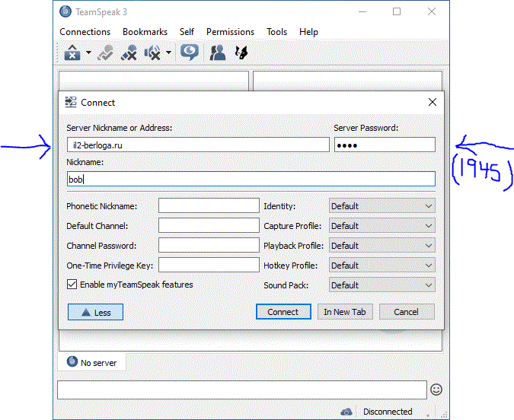
Task: Focus the Channel Password field
Action: click(x=209, y=246)
